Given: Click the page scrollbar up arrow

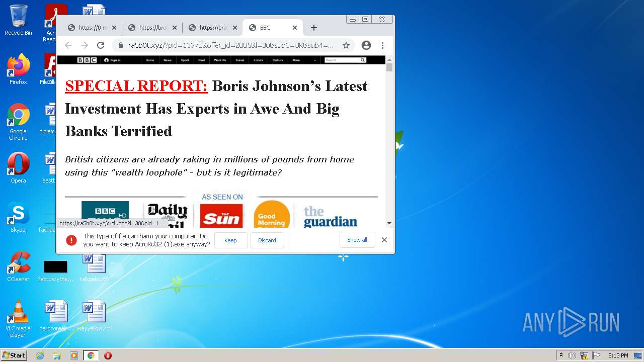Looking at the screenshot, I should 389,59.
